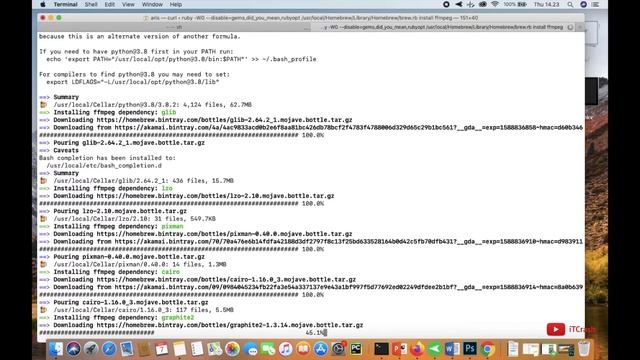The height and width of the screenshot is (360, 640).
Task: Click '/usr/local/etc/bash_completion.d' path line
Action: [104, 166]
